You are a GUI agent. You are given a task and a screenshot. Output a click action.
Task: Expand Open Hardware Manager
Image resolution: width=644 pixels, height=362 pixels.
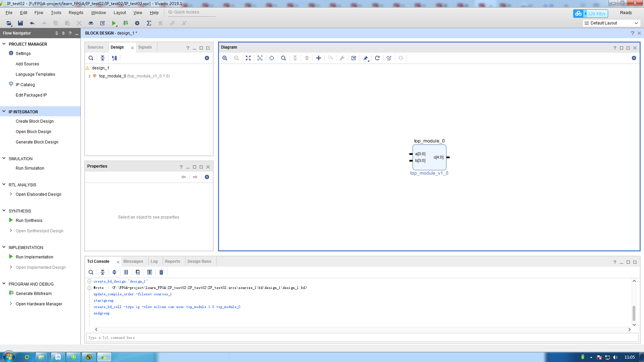click(11, 304)
